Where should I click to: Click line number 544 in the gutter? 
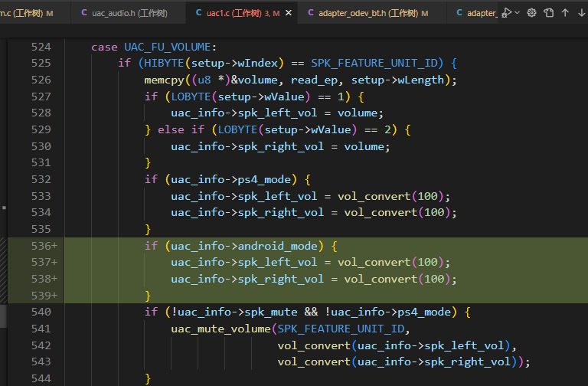click(x=41, y=378)
